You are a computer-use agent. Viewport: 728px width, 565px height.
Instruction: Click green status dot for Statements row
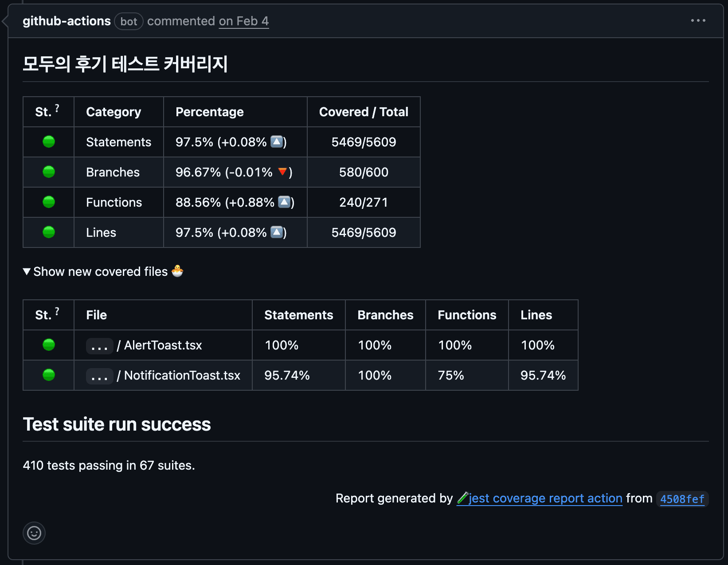coord(49,142)
